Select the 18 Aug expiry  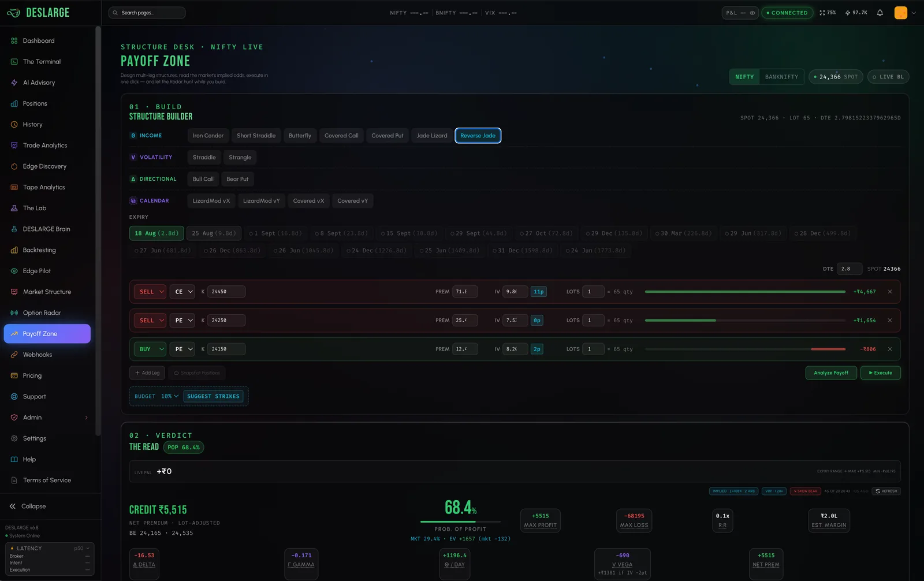point(157,233)
